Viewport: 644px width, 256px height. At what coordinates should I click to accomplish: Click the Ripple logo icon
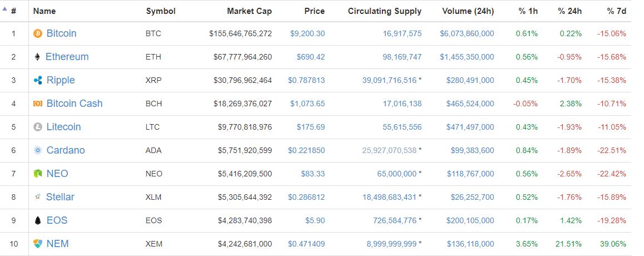[x=38, y=80]
